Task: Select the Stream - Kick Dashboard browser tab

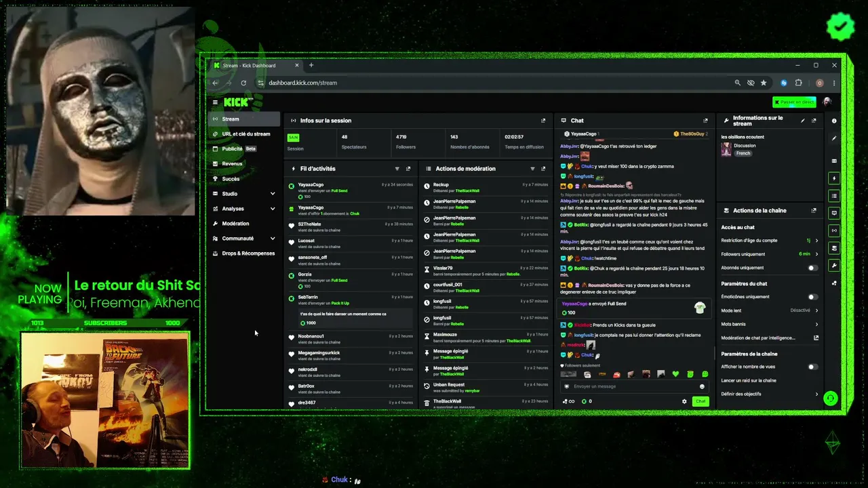Action: [x=256, y=66]
